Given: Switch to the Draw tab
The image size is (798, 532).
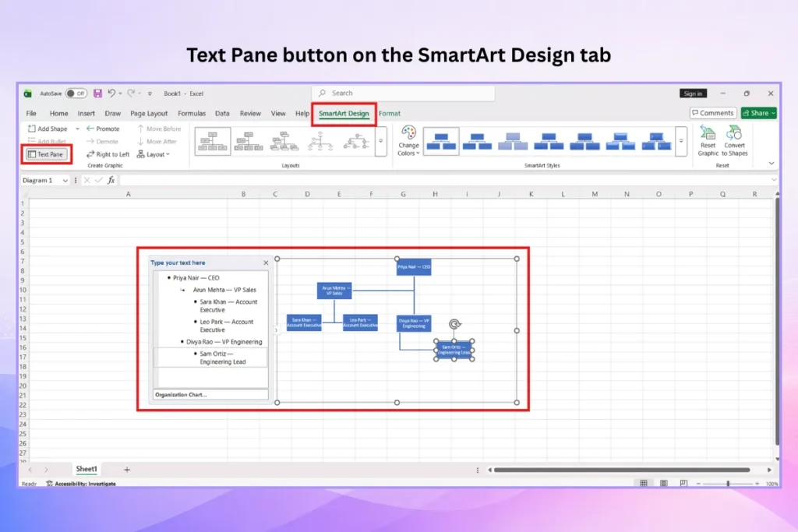Looking at the screenshot, I should click(x=112, y=114).
